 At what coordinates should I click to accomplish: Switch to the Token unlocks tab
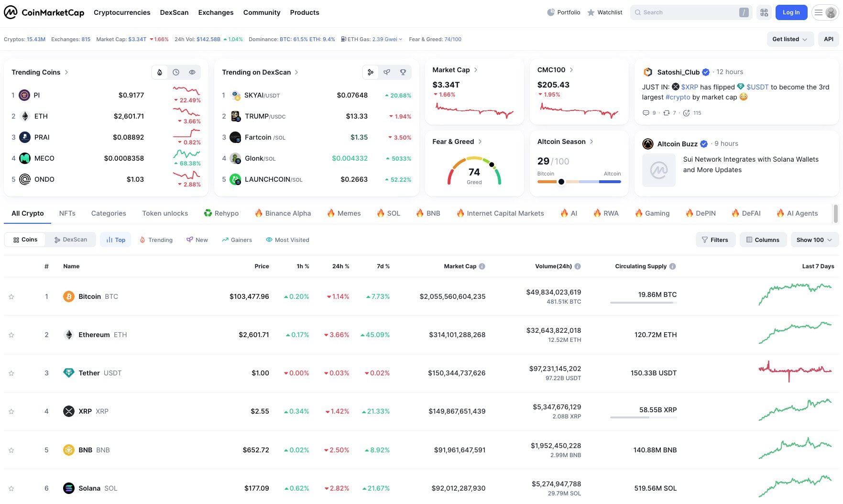pyautogui.click(x=165, y=213)
